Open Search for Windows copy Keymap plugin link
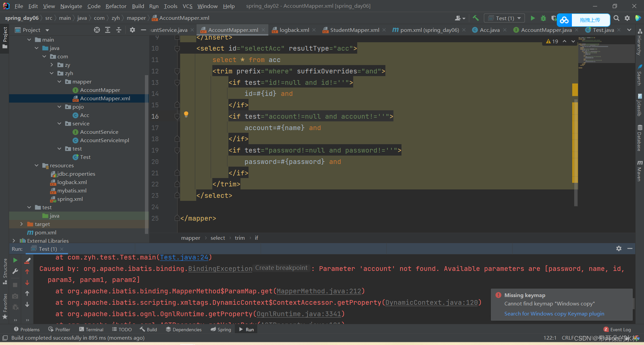 pyautogui.click(x=554, y=314)
